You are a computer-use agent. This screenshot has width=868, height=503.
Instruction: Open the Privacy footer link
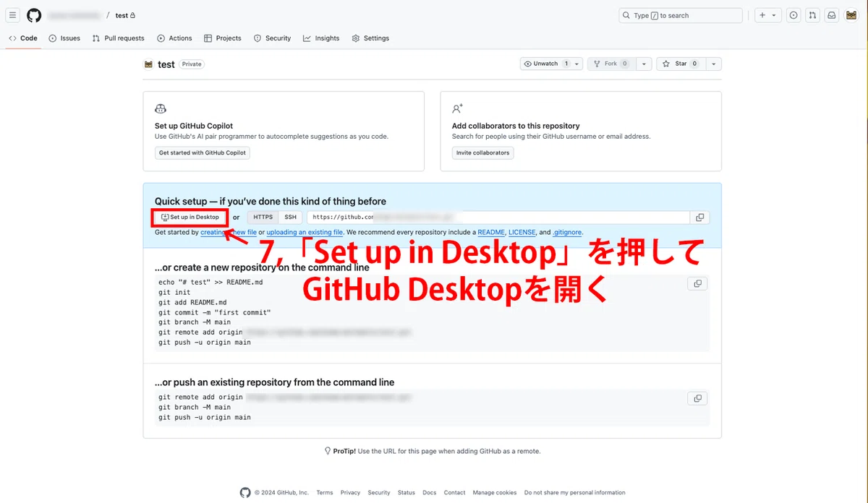point(350,493)
